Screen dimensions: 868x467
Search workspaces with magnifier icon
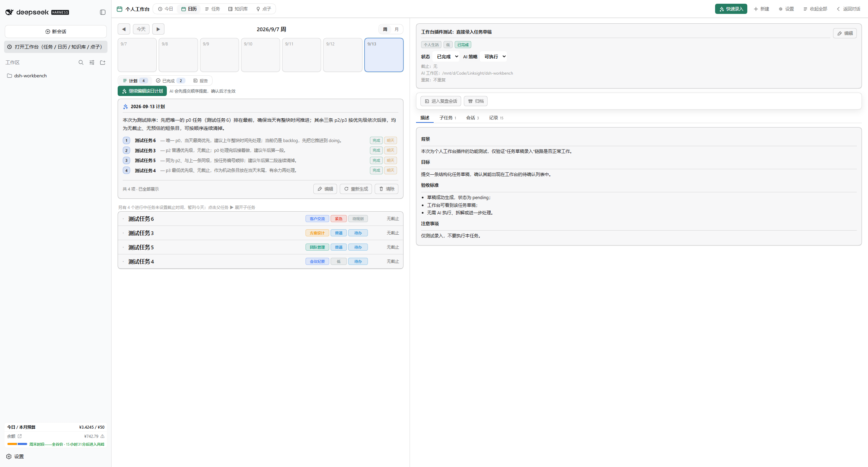pos(81,62)
